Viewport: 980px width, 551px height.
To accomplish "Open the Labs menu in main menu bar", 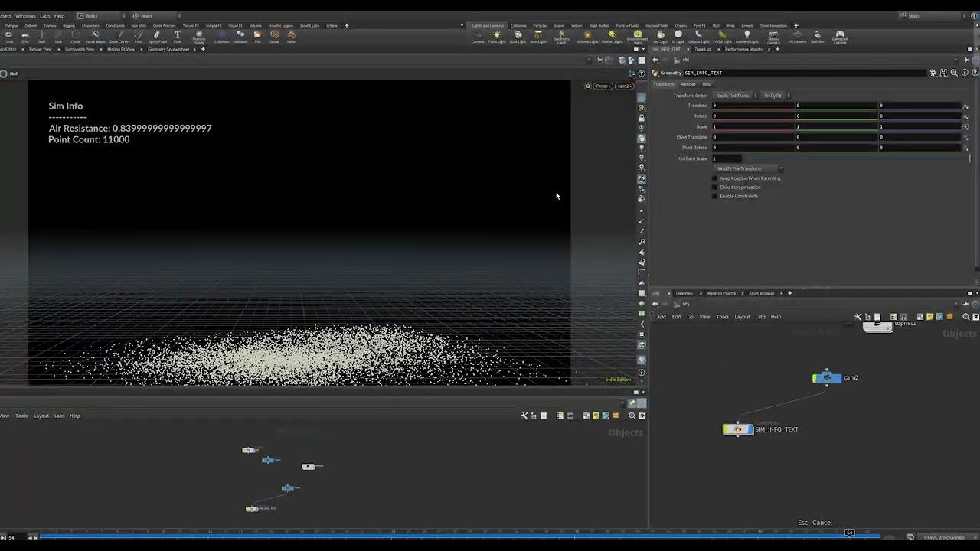I will 45,15.
